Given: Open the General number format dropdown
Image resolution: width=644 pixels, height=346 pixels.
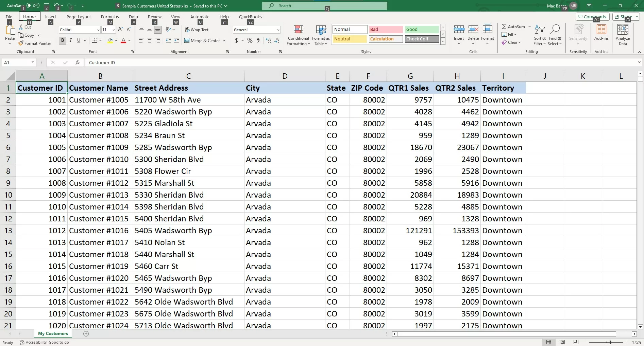Looking at the screenshot, I should [278, 30].
